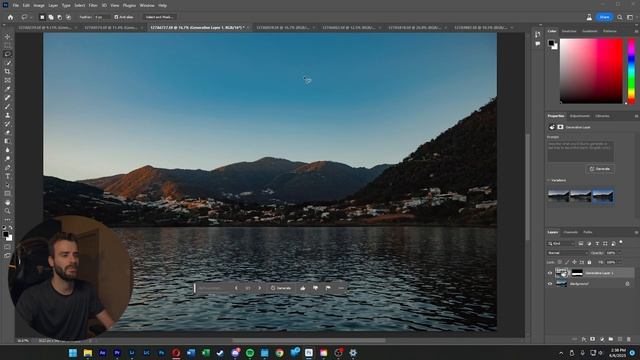Open the layer filter Kind dropdown
Screen dimensions: 640x360
[561, 244]
